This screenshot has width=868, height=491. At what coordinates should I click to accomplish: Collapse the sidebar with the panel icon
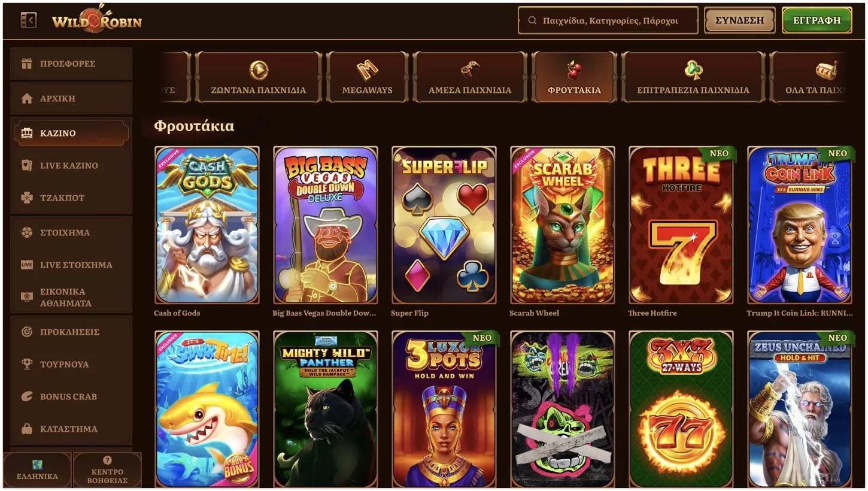29,20
